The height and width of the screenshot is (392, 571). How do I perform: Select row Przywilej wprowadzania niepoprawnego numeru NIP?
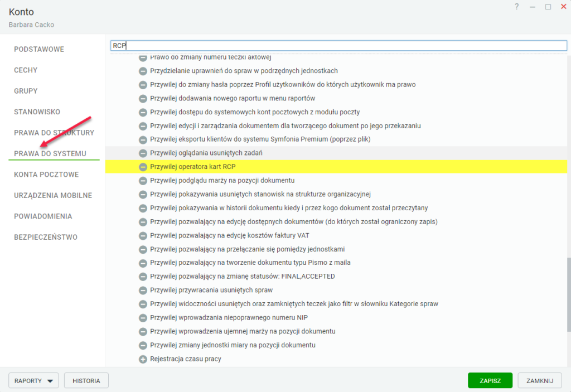pos(336,318)
